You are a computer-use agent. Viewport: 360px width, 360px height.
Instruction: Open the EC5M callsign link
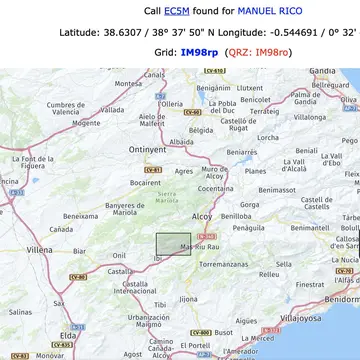(x=177, y=11)
